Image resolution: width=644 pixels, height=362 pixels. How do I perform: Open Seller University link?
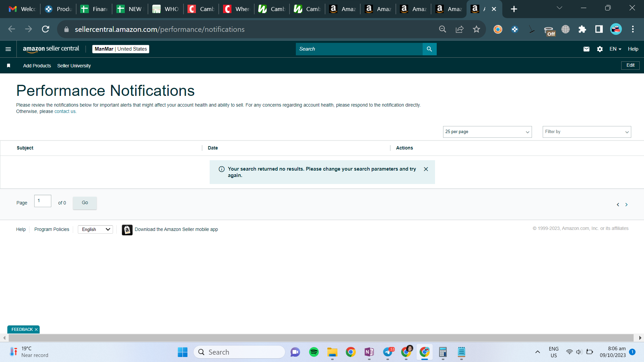coord(74,66)
